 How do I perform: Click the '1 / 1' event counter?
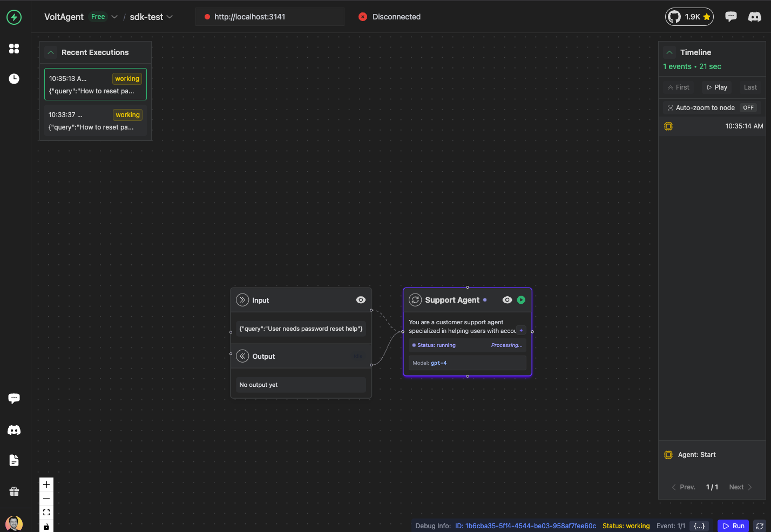click(712, 487)
